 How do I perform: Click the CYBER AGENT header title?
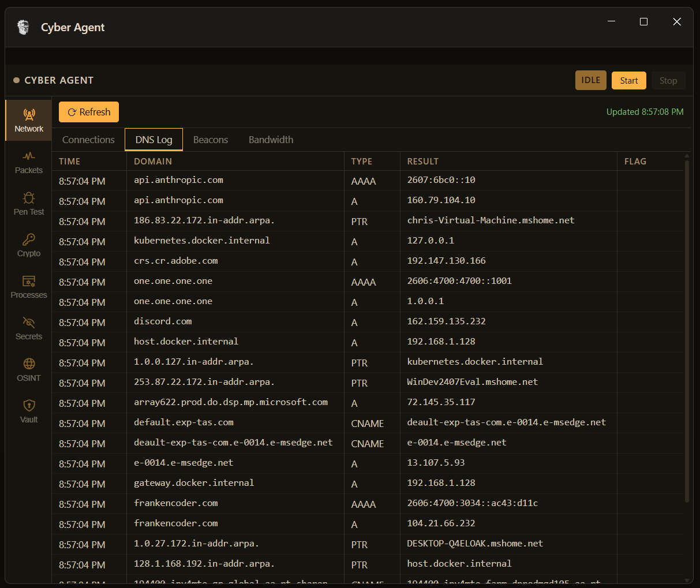59,80
